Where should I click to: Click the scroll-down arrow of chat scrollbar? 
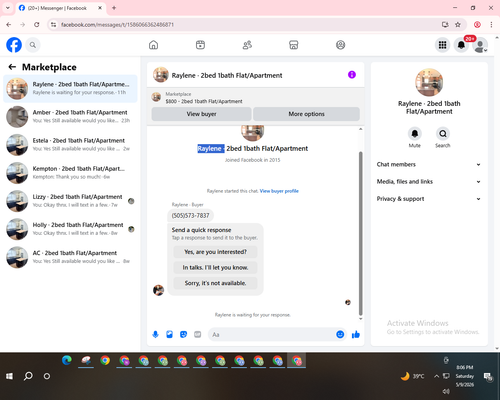(360, 319)
